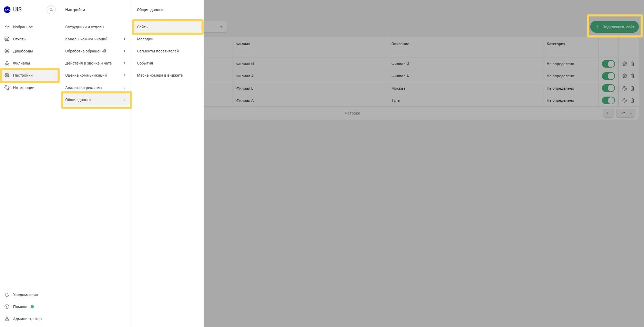Click Не определено in Филиал И row
Image resolution: width=644 pixels, height=327 pixels.
(x=560, y=64)
